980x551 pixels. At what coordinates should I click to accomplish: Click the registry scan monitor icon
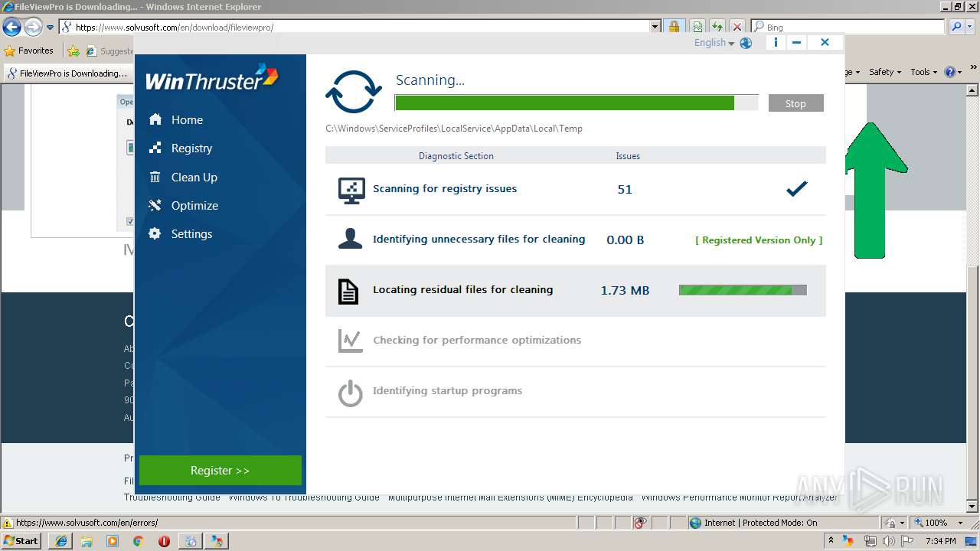351,190
